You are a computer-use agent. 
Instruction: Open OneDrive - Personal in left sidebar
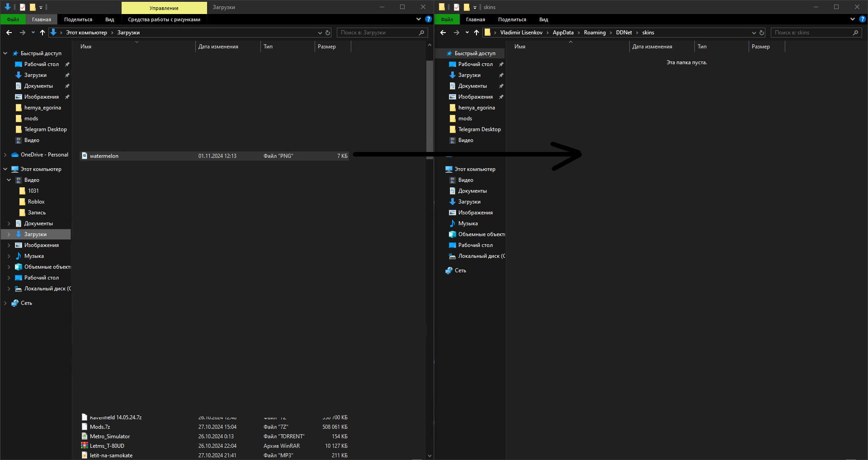44,155
